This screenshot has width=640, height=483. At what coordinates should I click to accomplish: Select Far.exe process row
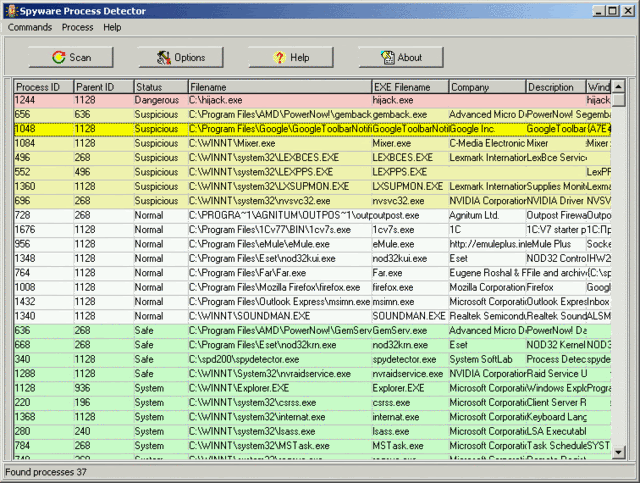pos(312,273)
